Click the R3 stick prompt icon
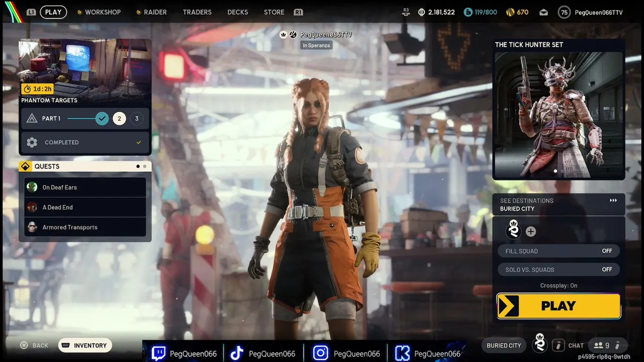This screenshot has height=362, width=644. tap(406, 12)
